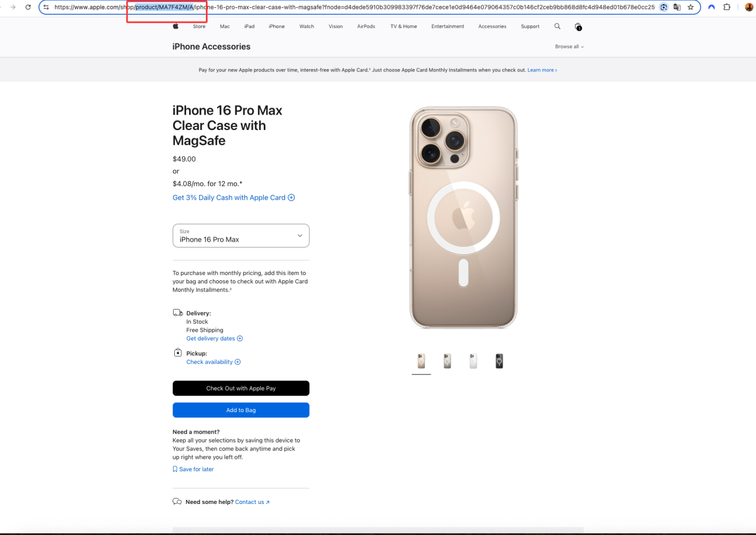756x535 pixels.
Task: Click the Google Translate icon in address bar
Action: tap(677, 7)
